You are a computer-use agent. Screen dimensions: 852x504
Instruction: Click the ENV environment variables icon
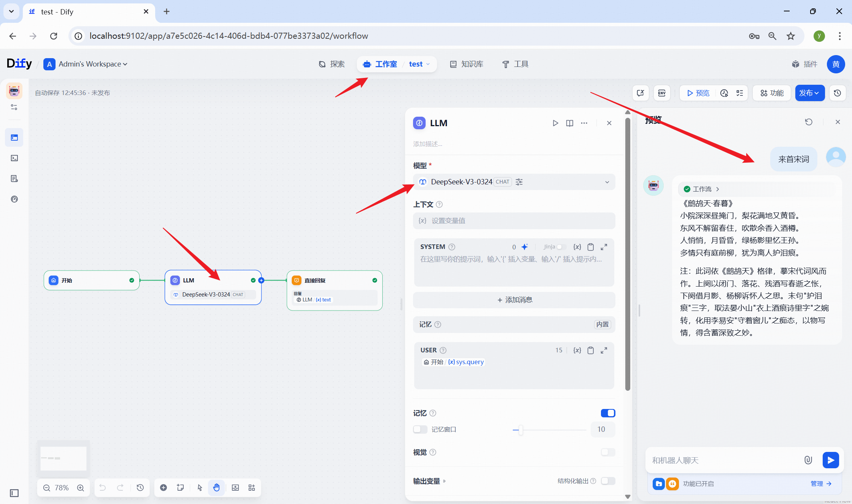coord(662,93)
